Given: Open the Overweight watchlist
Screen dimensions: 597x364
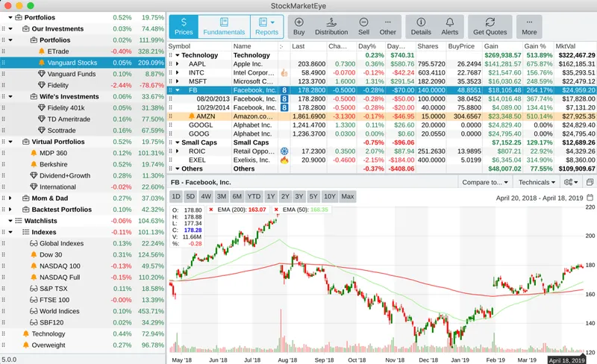Looking at the screenshot, I should 83,345.
